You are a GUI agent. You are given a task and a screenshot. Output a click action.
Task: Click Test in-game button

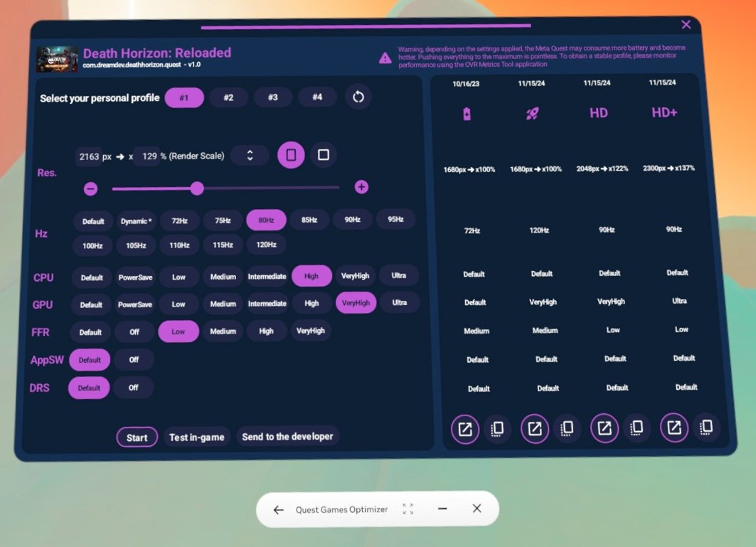197,437
